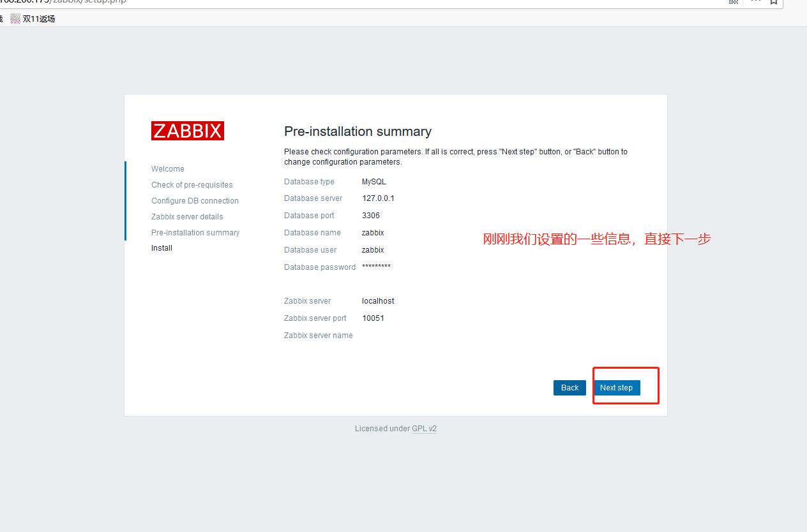Screen dimensions: 807x532
Task: Open the GPL v2 license link
Action: [424, 429]
